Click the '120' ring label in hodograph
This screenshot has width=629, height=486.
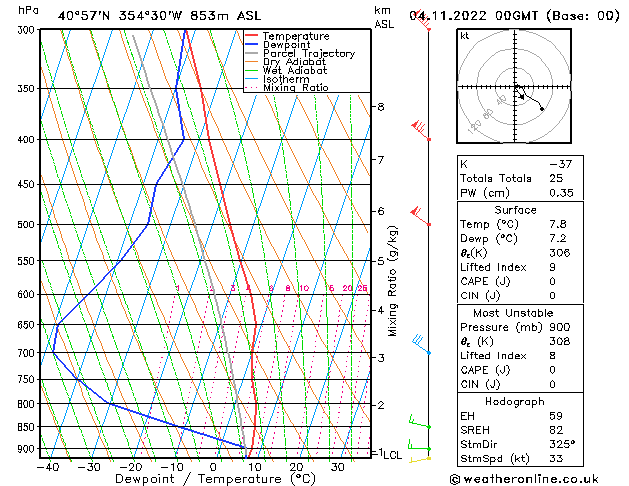click(x=475, y=126)
